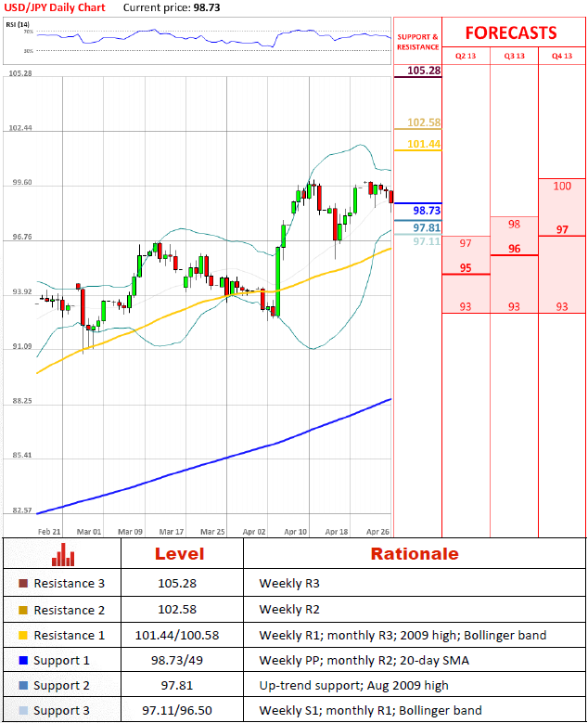Screen dimensions: 588x723
Task: Select the Q3 13 forecast column header
Action: coord(515,56)
